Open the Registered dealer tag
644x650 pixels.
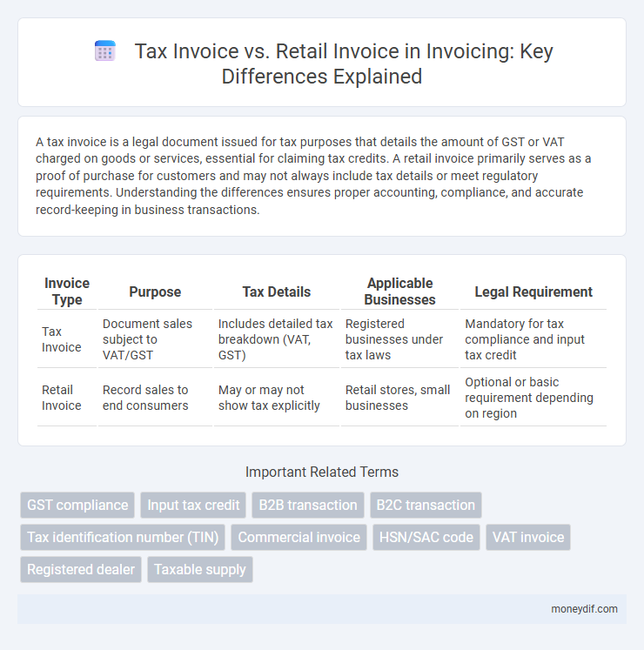coord(81,569)
